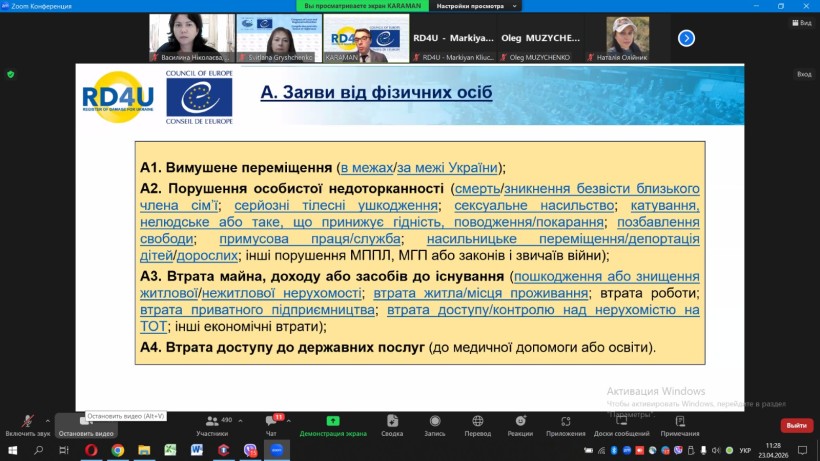Open Excel from taskbar

pyautogui.click(x=170, y=450)
